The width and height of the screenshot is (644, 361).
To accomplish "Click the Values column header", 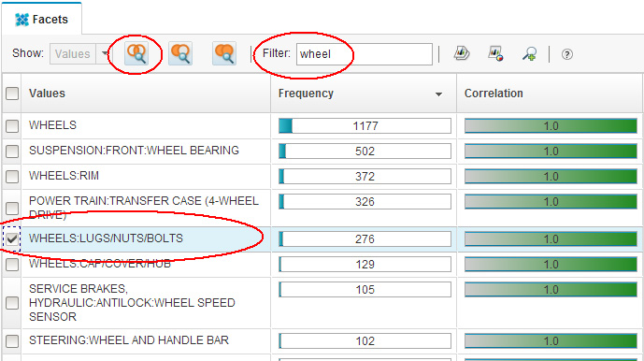I will 146,94.
